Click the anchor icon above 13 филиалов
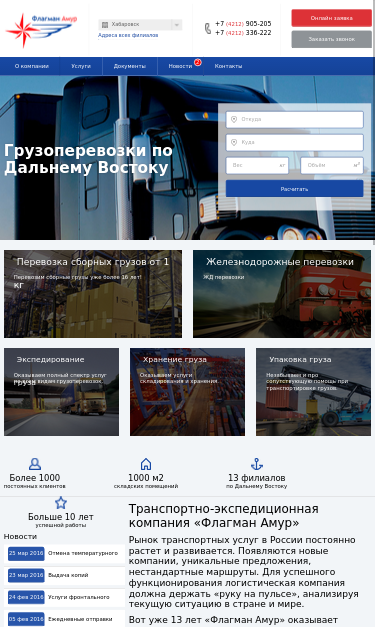The height and width of the screenshot is (627, 375). pyautogui.click(x=257, y=464)
